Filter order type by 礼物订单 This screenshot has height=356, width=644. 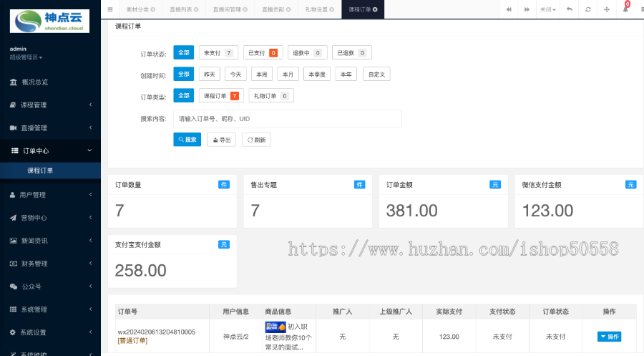click(x=271, y=95)
